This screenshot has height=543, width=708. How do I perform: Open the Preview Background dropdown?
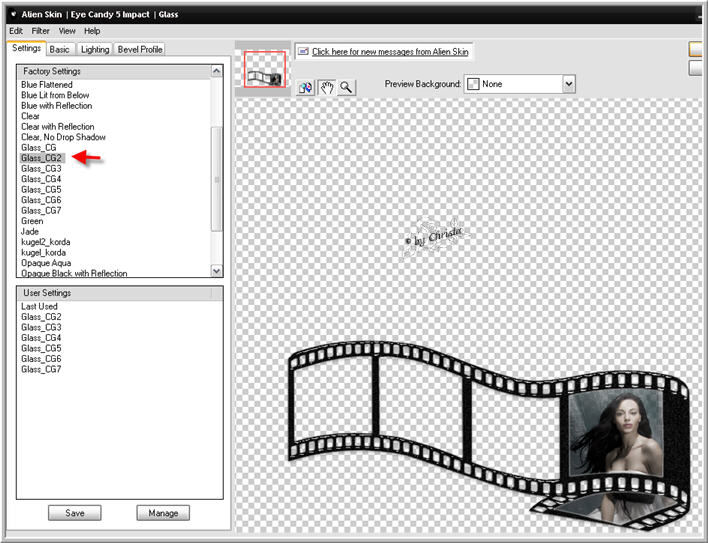(x=519, y=84)
